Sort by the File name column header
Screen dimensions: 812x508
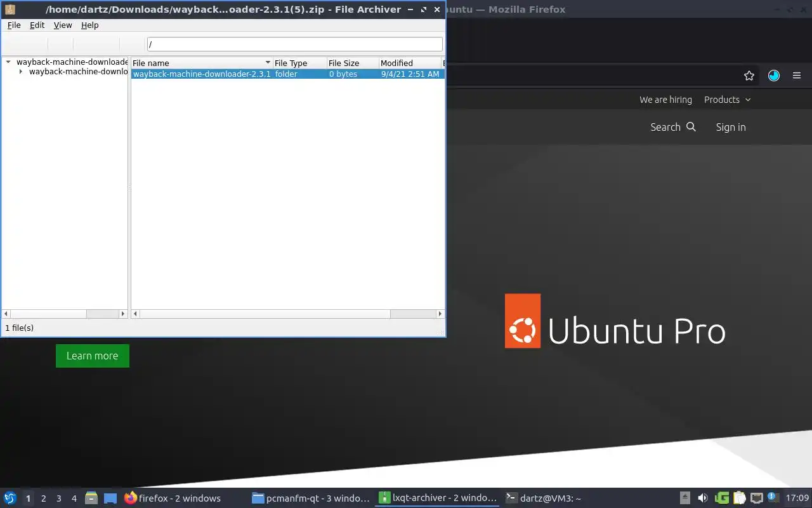[x=202, y=63]
